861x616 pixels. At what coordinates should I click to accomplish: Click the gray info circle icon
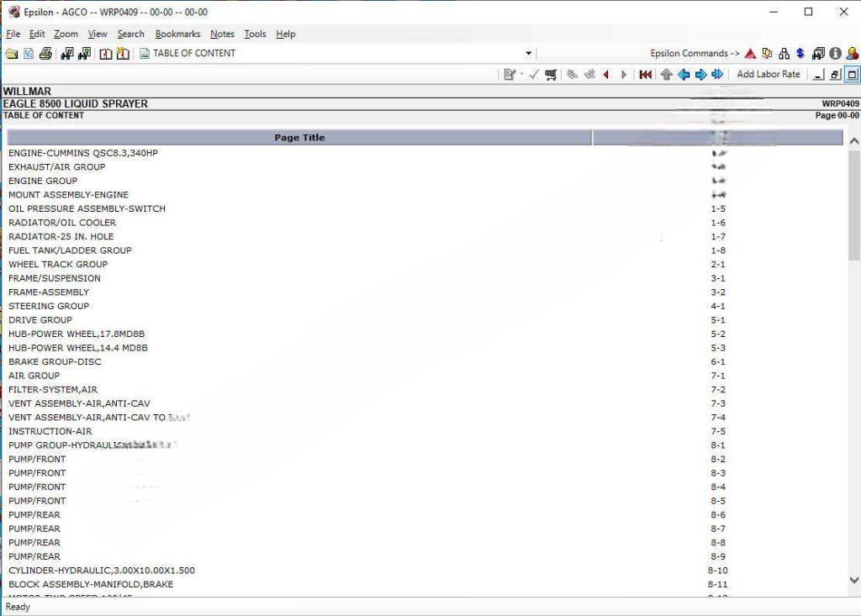[x=835, y=53]
